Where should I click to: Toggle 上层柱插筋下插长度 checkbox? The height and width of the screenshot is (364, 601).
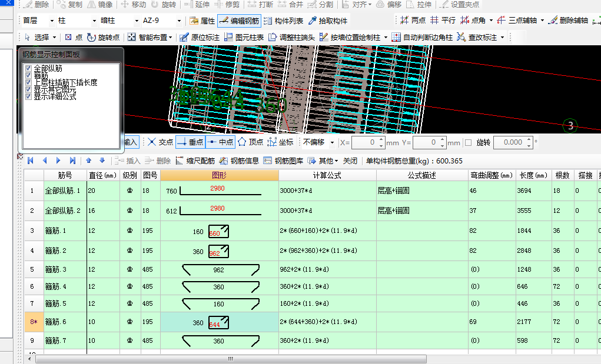pos(28,82)
